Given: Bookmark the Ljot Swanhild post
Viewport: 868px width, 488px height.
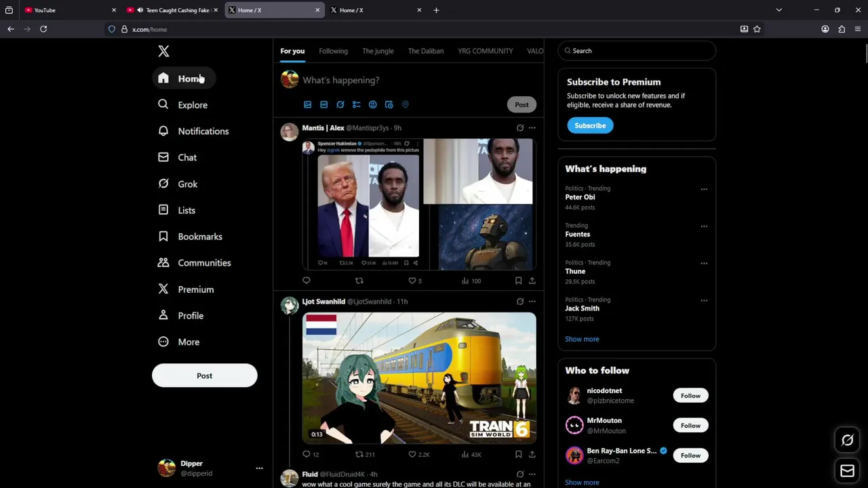Looking at the screenshot, I should tap(518, 454).
